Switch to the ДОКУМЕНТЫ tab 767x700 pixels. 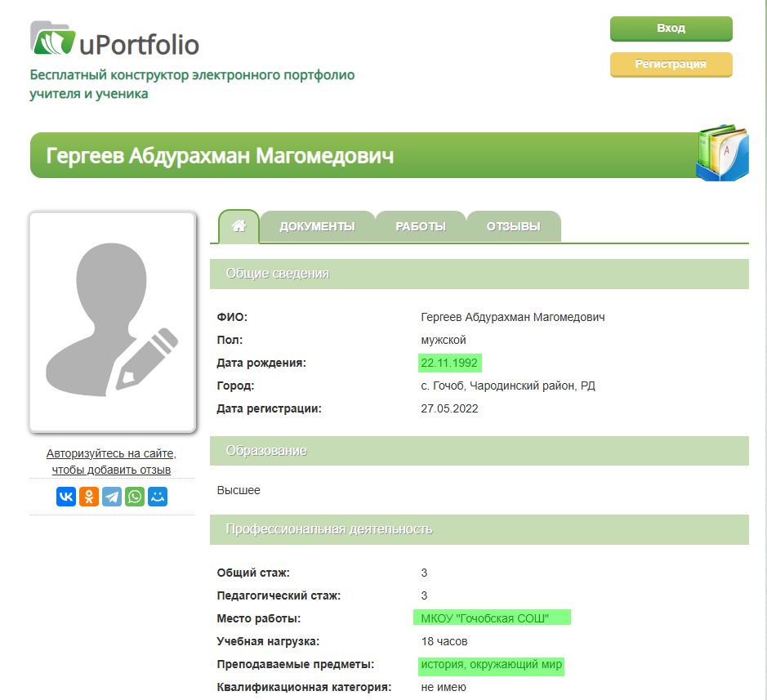click(x=317, y=226)
